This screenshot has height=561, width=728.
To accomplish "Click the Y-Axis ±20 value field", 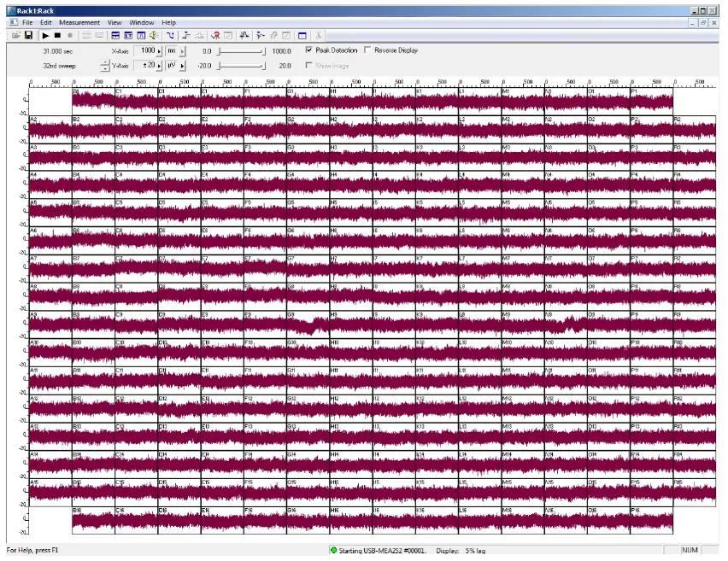I will click(145, 66).
